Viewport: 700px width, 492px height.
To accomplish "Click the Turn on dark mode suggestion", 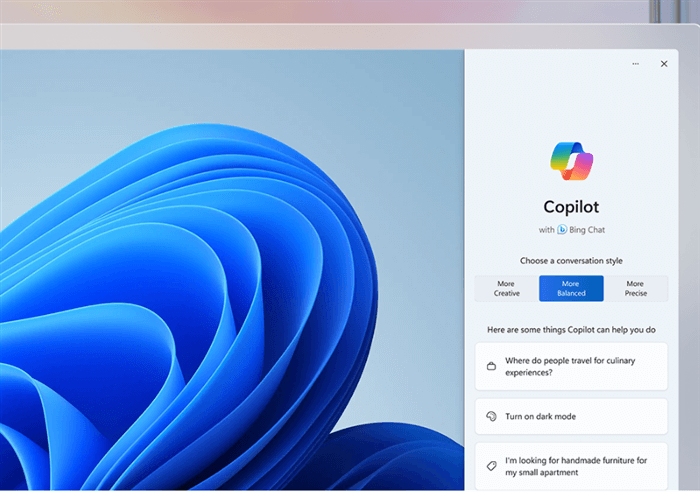I will tap(571, 417).
